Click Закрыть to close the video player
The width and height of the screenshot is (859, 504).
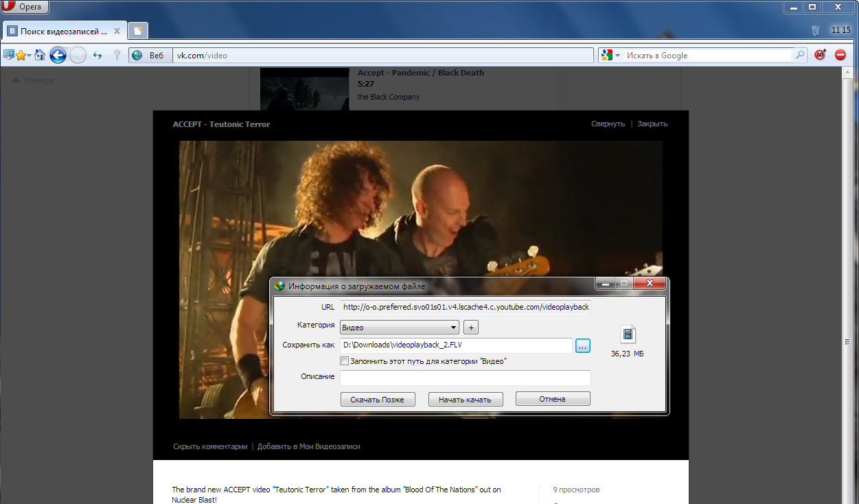pos(652,124)
